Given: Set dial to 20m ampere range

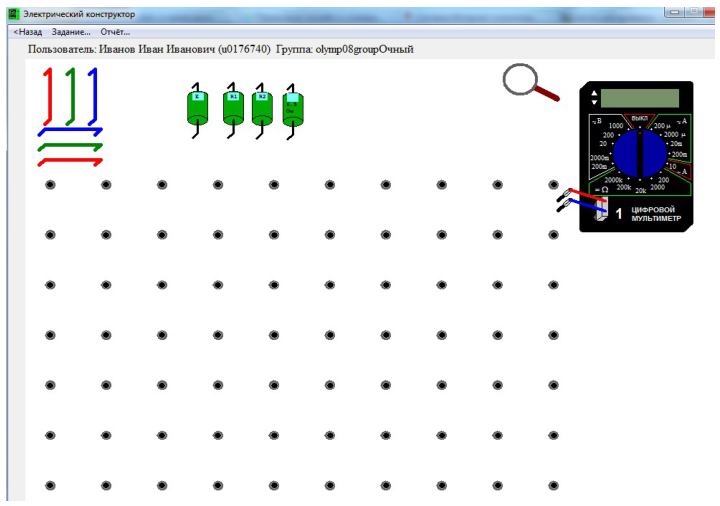Looking at the screenshot, I should click(x=676, y=144).
